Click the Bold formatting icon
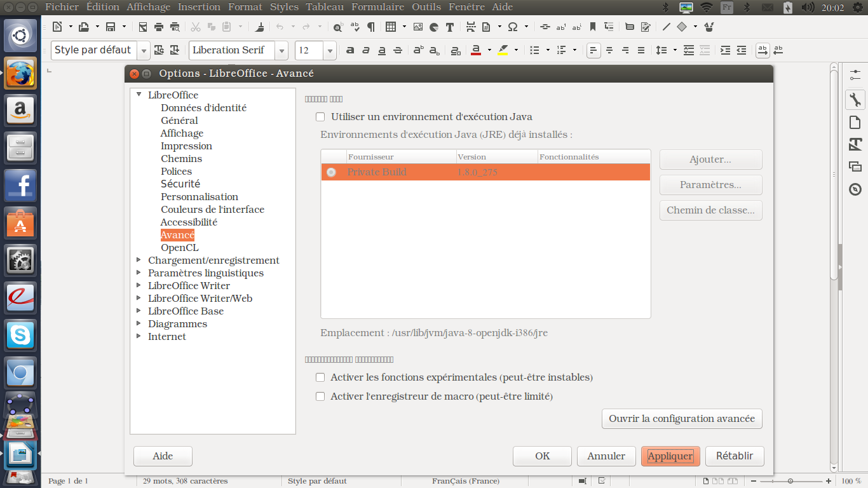The image size is (868, 488). click(x=349, y=50)
